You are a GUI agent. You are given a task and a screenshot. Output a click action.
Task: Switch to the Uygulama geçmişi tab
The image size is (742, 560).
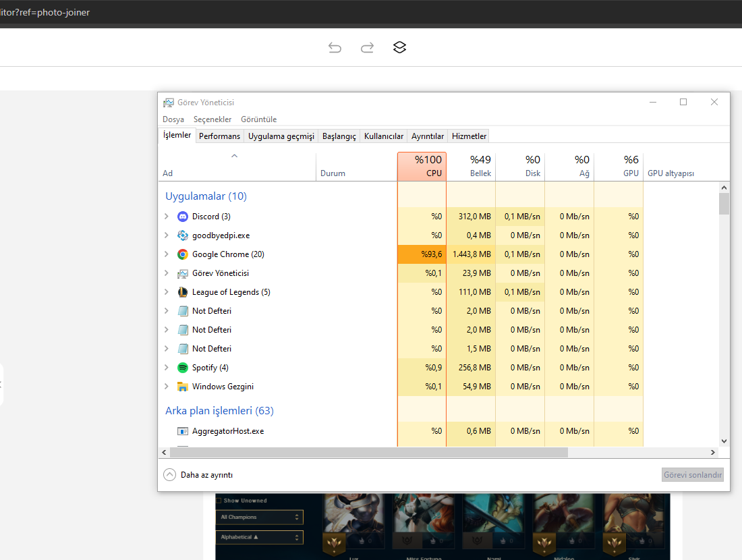click(281, 136)
